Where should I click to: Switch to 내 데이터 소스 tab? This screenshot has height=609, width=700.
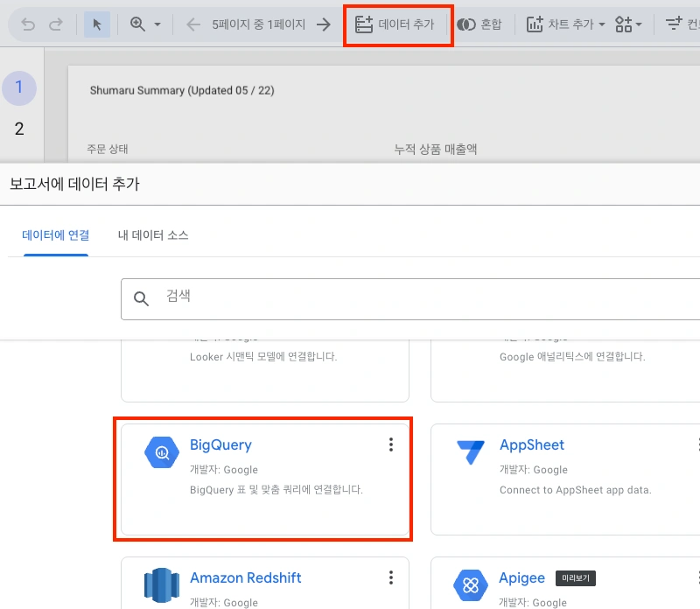153,235
